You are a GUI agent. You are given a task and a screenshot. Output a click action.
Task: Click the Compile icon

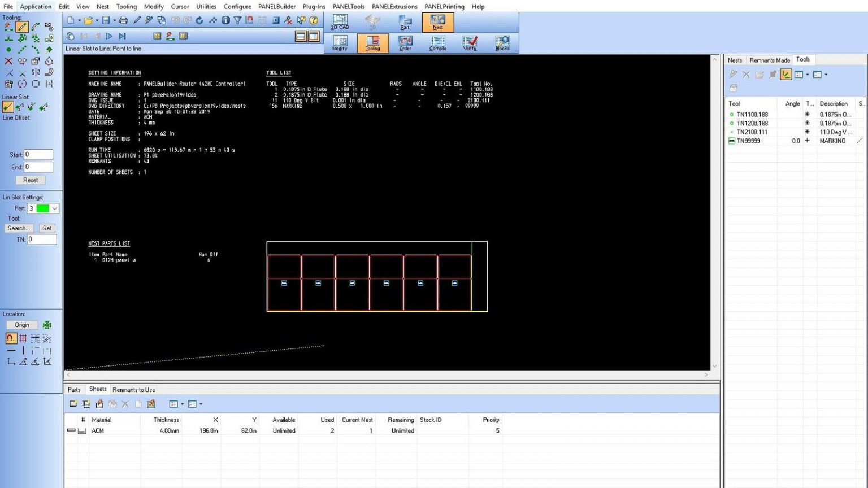(438, 43)
